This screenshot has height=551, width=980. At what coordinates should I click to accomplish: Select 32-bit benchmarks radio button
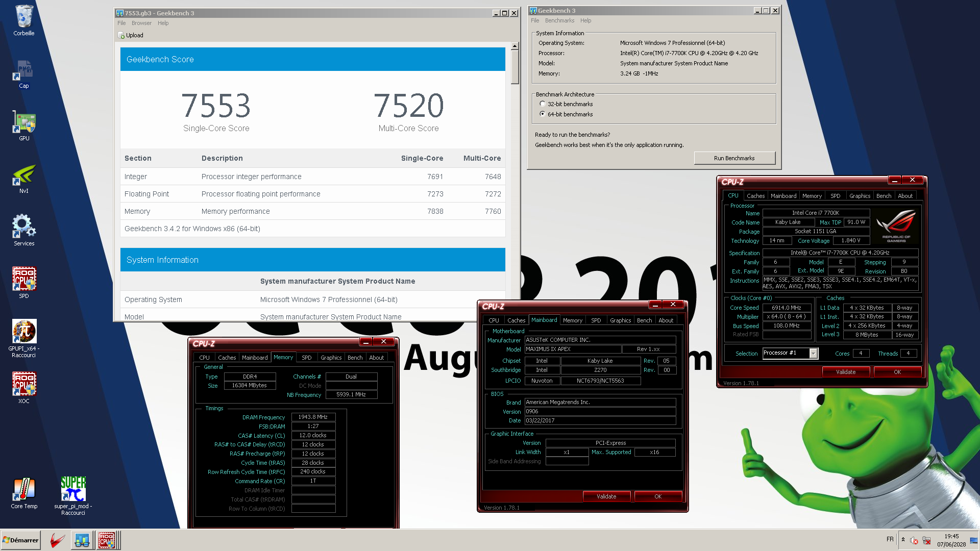coord(543,104)
